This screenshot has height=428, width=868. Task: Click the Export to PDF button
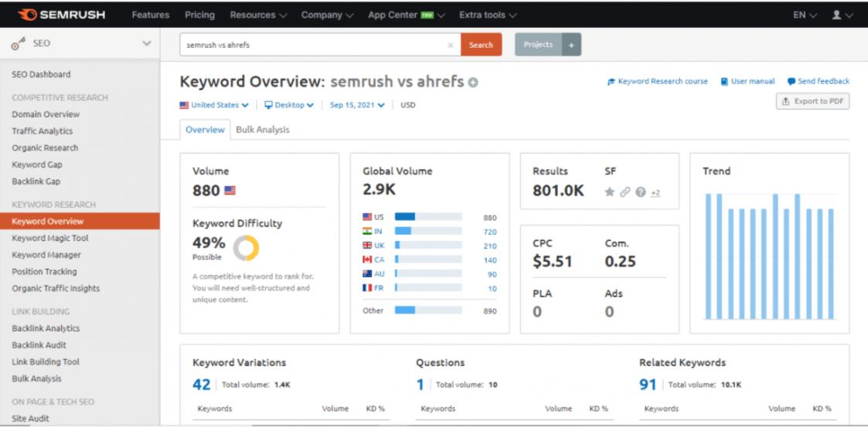tap(812, 101)
